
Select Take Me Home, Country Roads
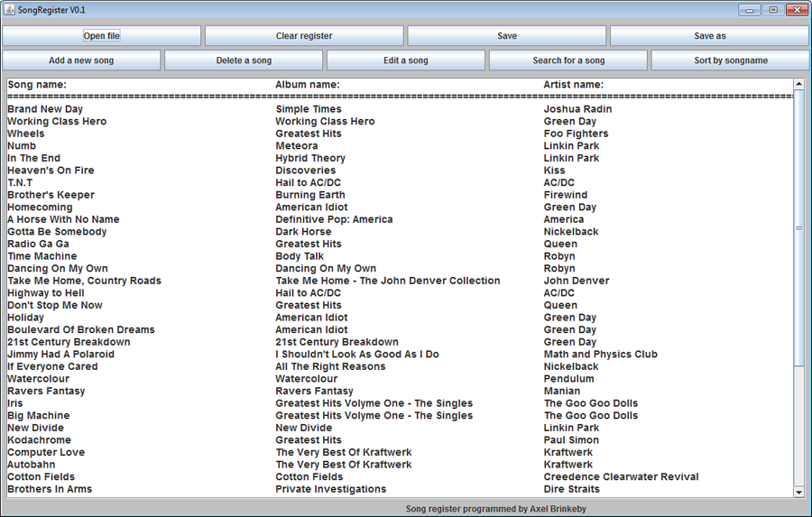click(85, 281)
